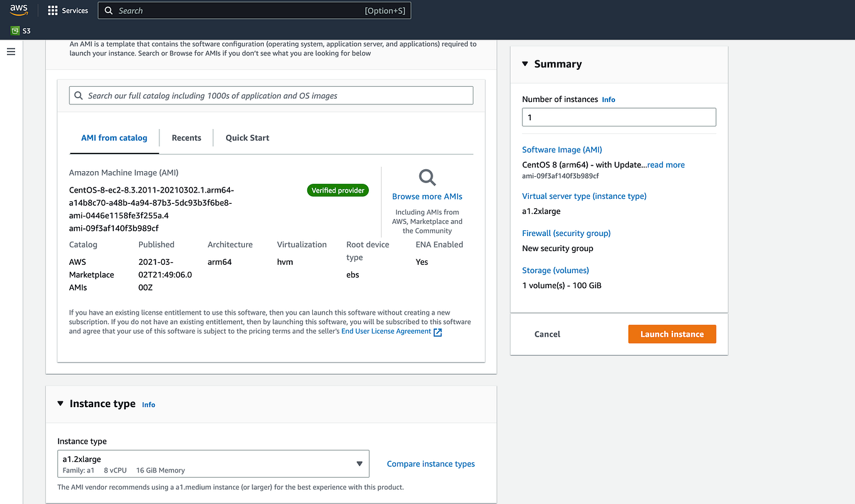Click the Browse more AMIs magnifier icon
Image resolution: width=855 pixels, height=504 pixels.
click(x=427, y=178)
